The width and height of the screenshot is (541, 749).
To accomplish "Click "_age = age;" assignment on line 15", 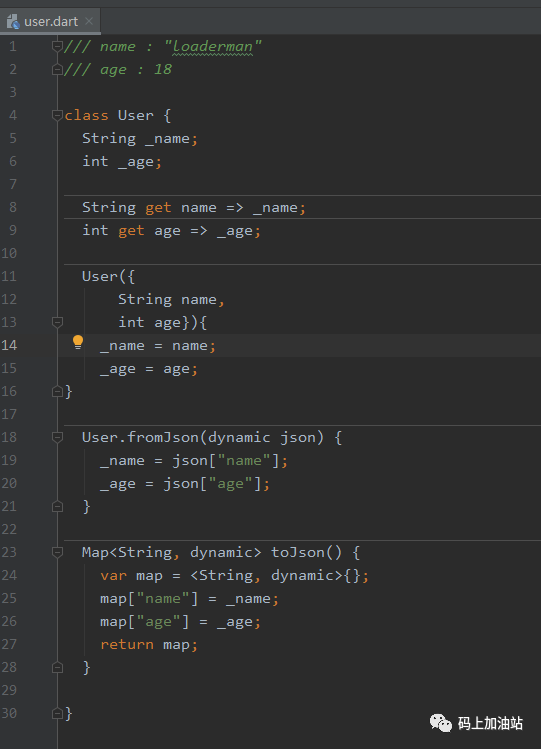I will [x=149, y=369].
